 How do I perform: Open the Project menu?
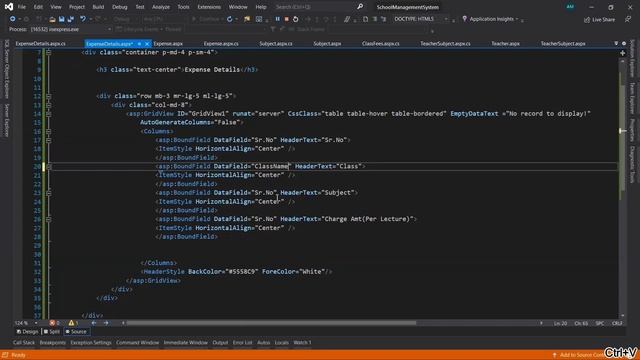click(x=77, y=7)
